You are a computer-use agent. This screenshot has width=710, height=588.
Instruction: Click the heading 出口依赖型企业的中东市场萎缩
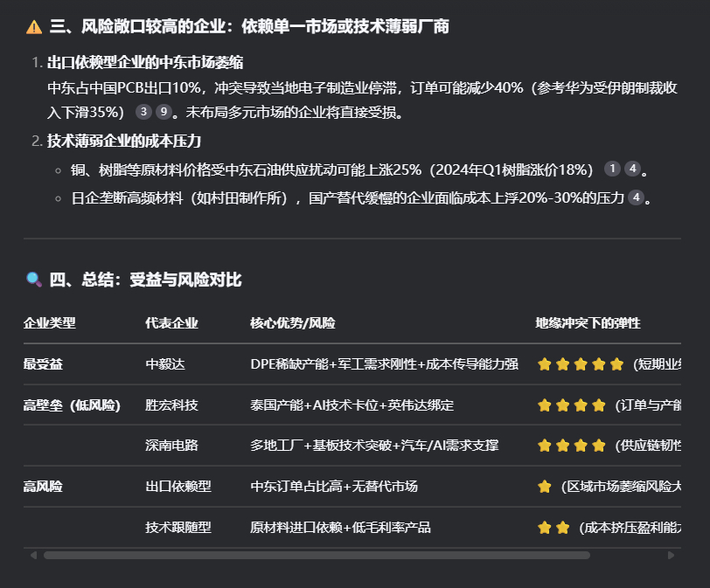click(145, 62)
